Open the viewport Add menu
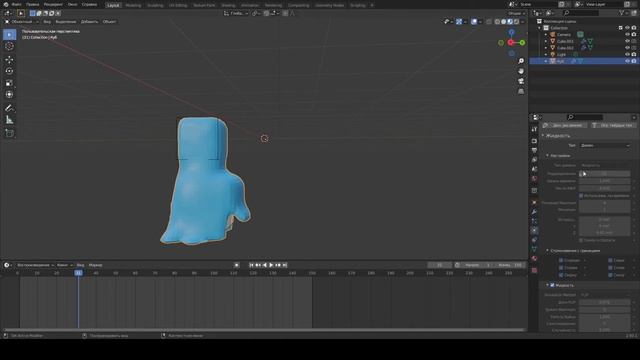The image size is (640, 360). [x=89, y=22]
